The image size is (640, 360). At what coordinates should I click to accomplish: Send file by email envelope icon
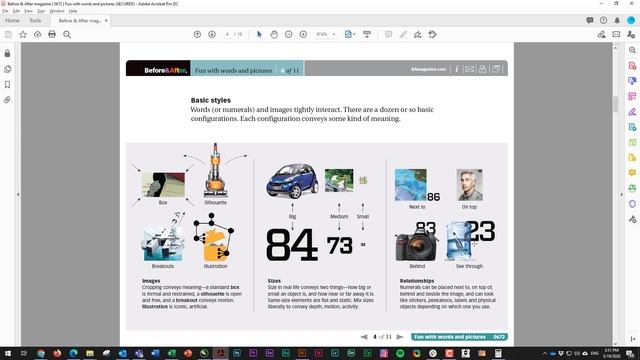(x=616, y=35)
